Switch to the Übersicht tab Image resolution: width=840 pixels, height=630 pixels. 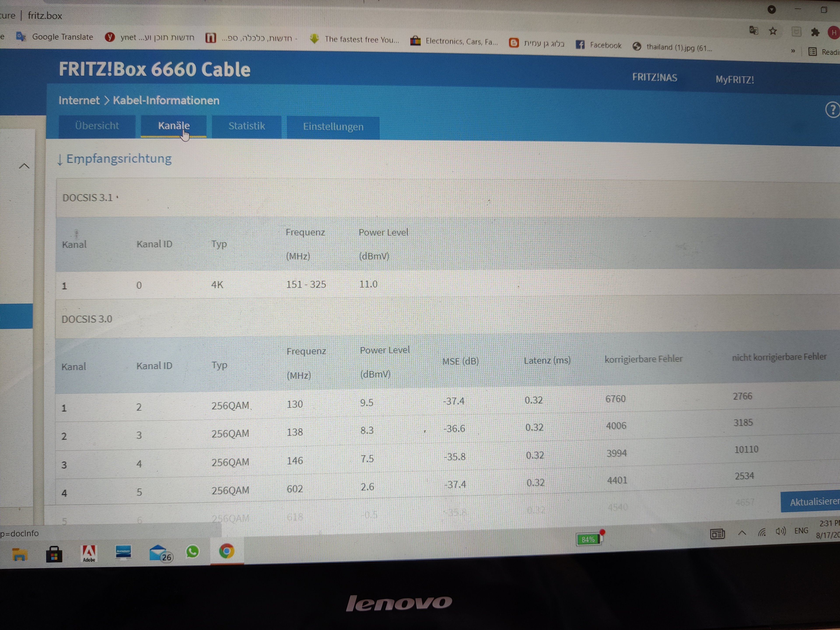click(97, 126)
